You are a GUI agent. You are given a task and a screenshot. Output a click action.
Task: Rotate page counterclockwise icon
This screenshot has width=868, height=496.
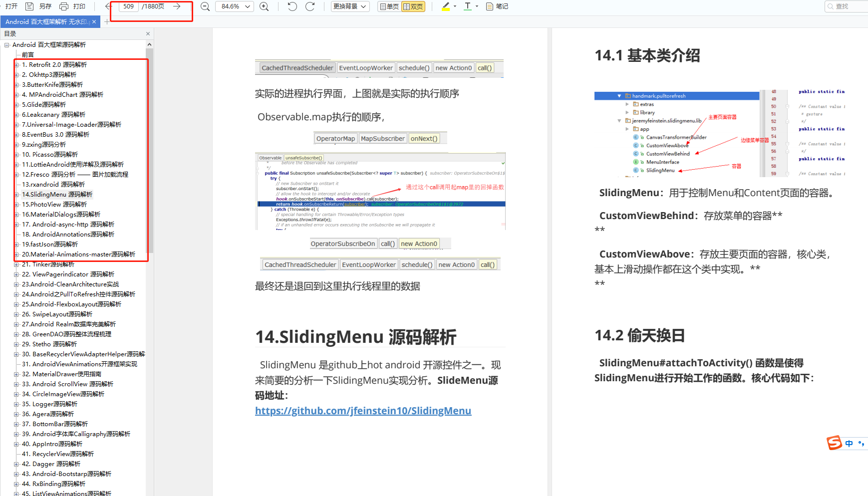[x=292, y=6]
